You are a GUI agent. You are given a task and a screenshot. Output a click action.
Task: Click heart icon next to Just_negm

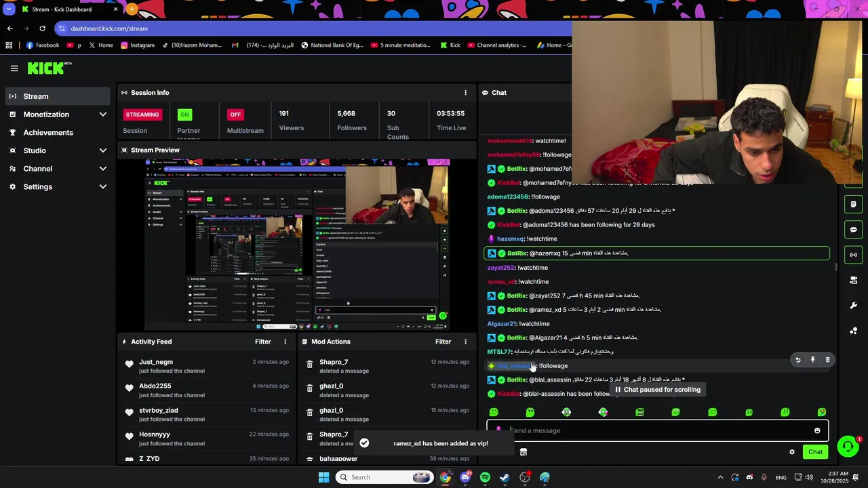(129, 365)
